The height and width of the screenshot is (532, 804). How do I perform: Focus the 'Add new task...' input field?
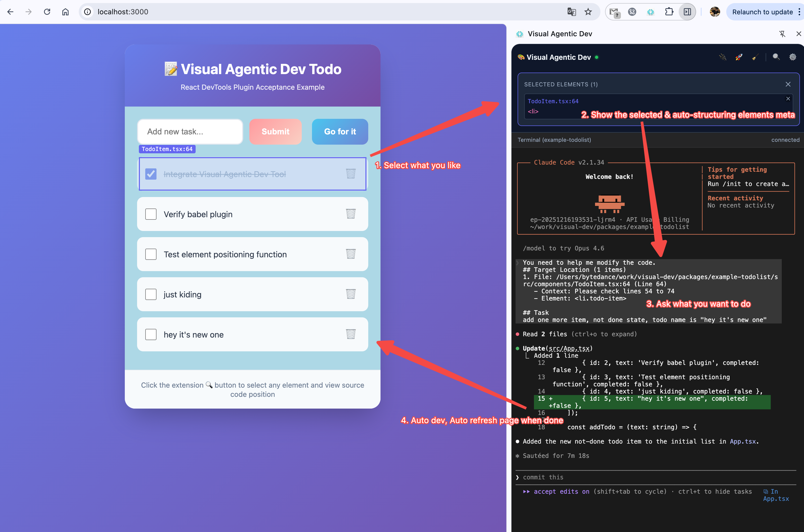190,132
